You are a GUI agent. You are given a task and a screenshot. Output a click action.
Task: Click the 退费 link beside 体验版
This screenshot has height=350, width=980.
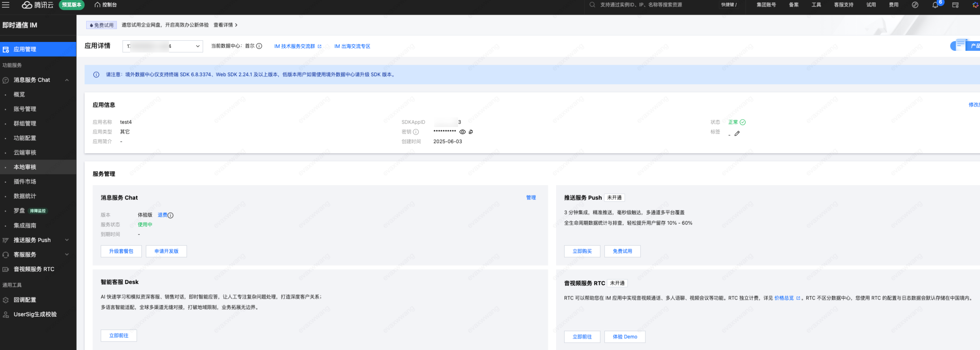[162, 215]
